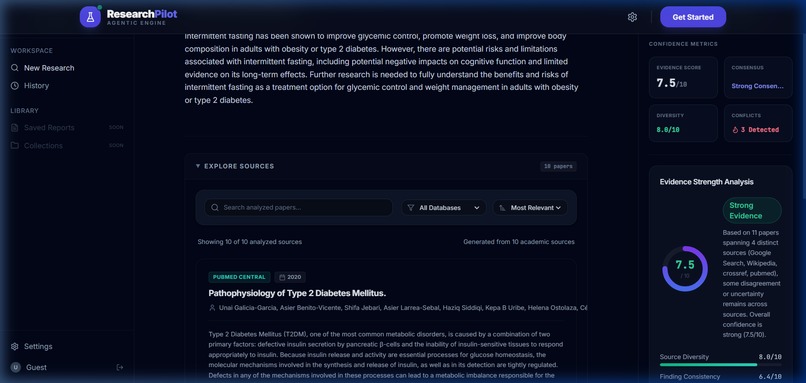806x383 pixels.
Task: Click the Saved Reports document icon
Action: [15, 127]
